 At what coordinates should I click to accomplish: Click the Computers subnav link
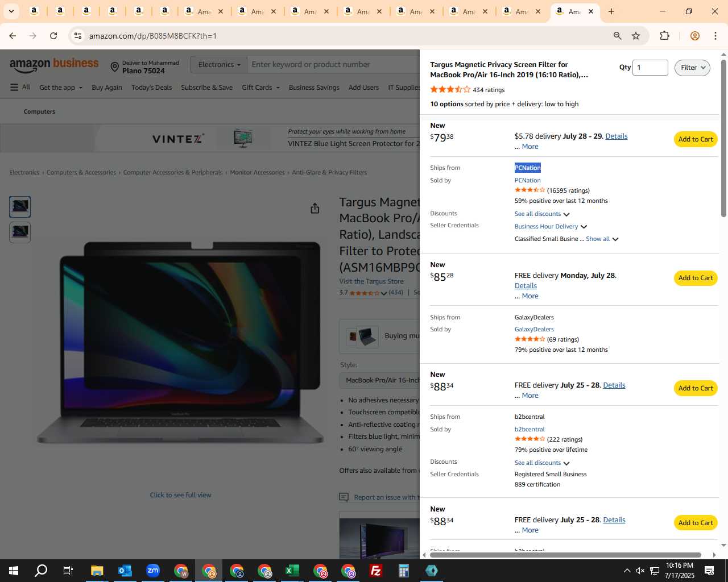pyautogui.click(x=39, y=111)
